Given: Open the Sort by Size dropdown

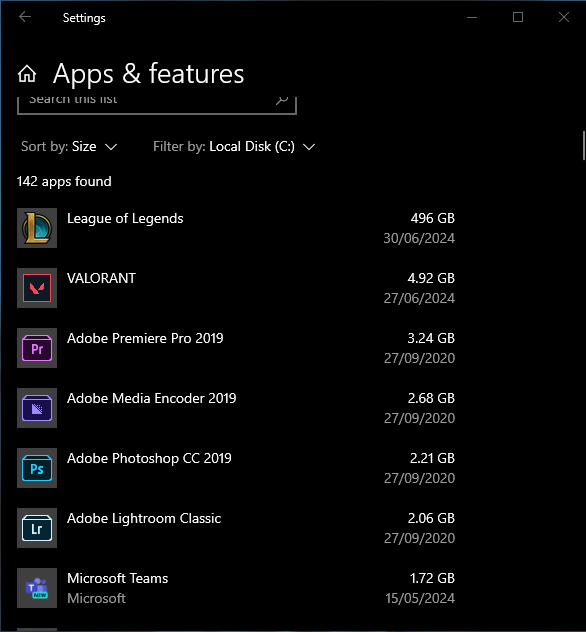Looking at the screenshot, I should (69, 146).
